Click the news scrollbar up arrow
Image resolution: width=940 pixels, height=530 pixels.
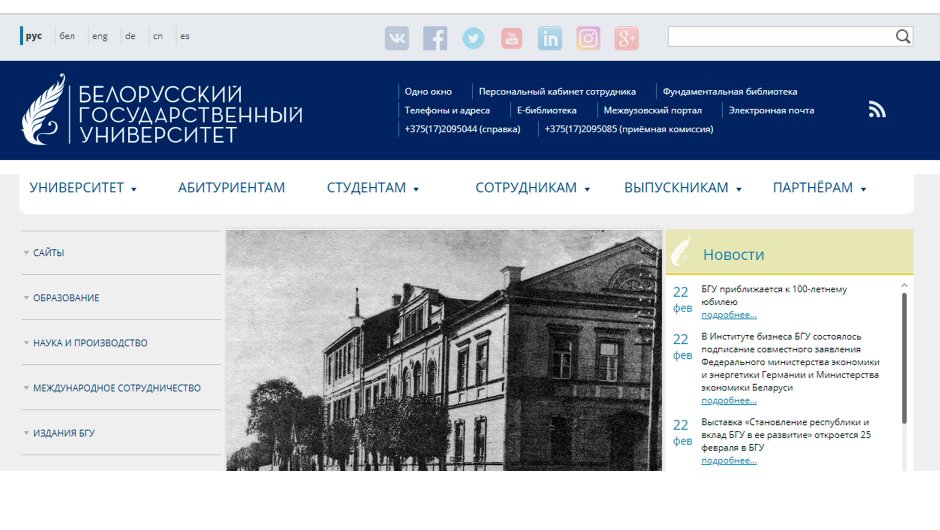pyautogui.click(x=904, y=285)
